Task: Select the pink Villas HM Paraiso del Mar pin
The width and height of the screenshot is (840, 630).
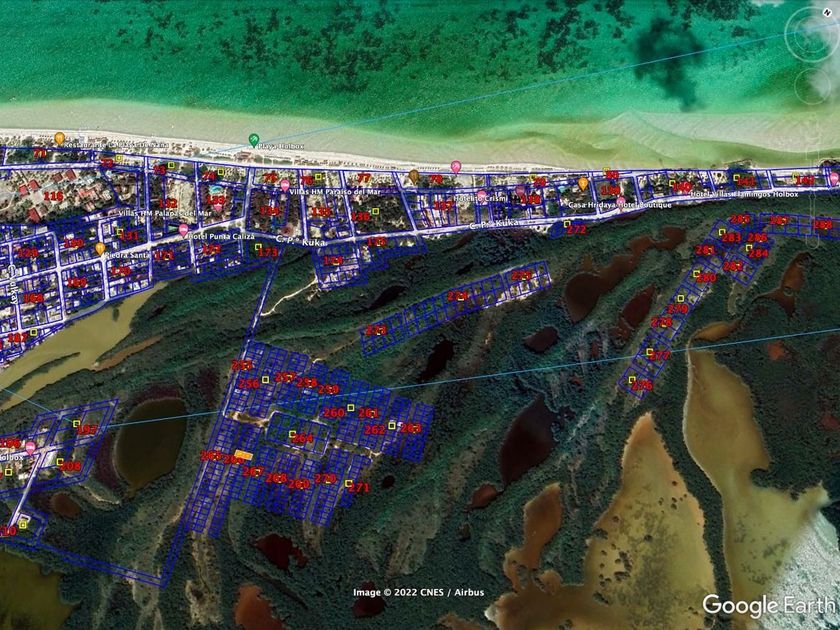Action: (285, 185)
